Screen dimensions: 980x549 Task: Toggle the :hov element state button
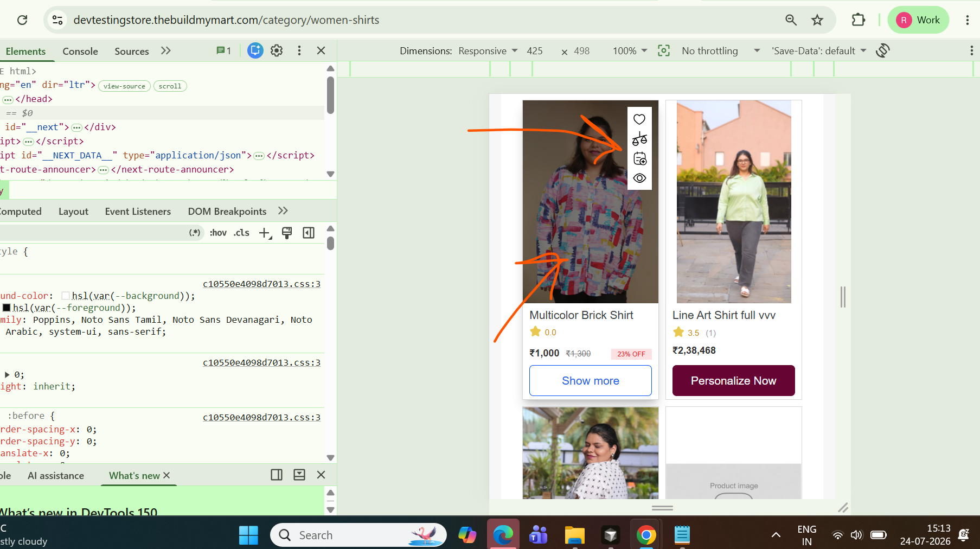coord(218,233)
